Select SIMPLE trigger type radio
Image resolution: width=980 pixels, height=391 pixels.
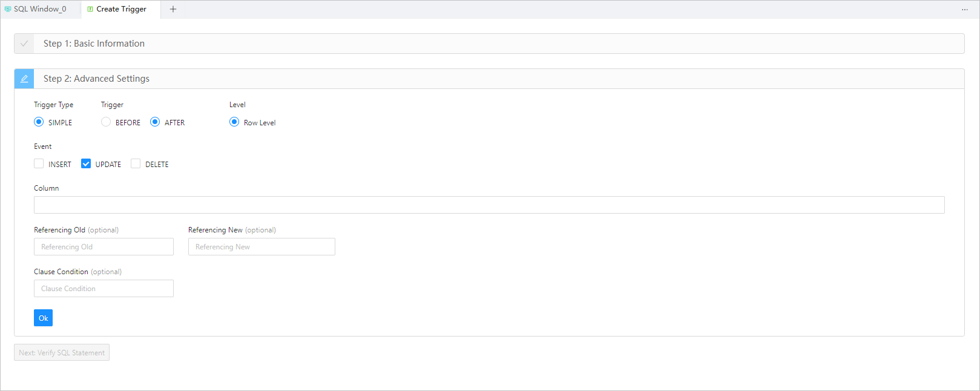(x=39, y=122)
